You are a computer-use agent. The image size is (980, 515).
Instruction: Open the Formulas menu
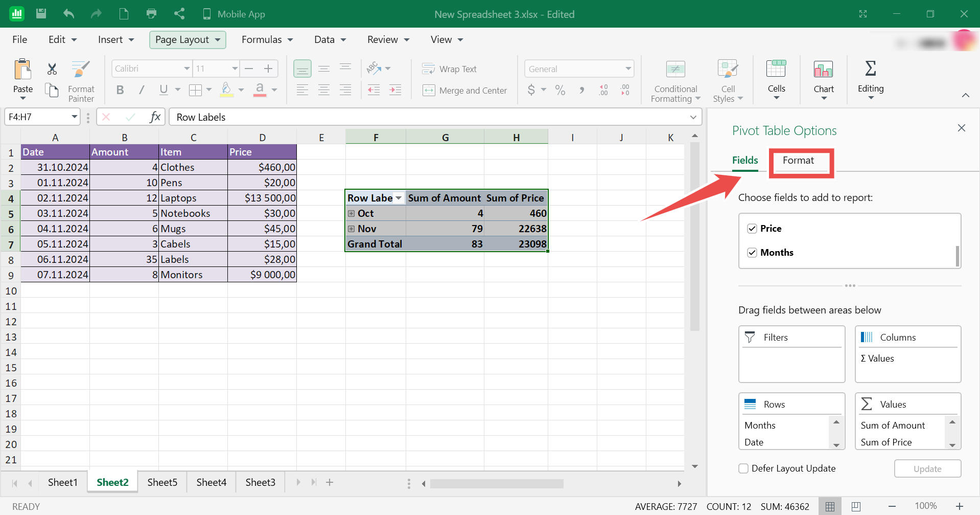coord(267,40)
